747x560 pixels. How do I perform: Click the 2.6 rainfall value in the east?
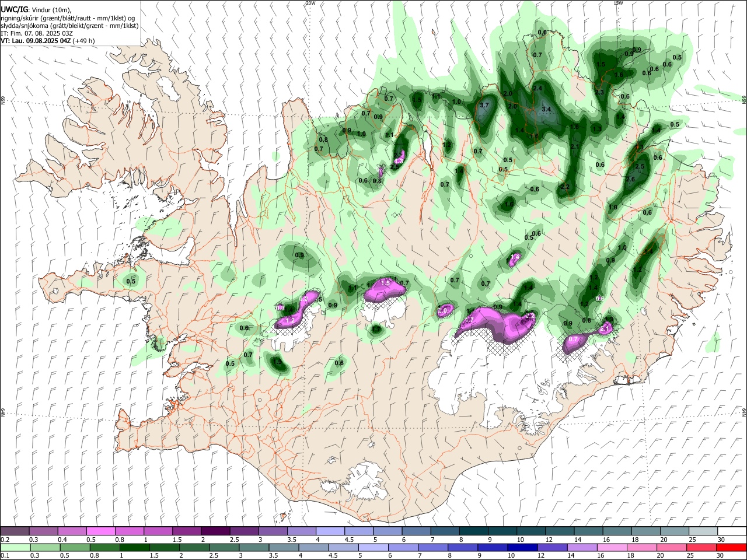tap(630, 179)
